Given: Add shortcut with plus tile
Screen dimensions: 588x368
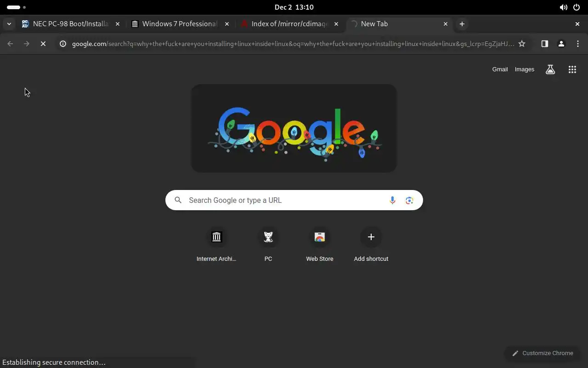Looking at the screenshot, I should pyautogui.click(x=371, y=245).
